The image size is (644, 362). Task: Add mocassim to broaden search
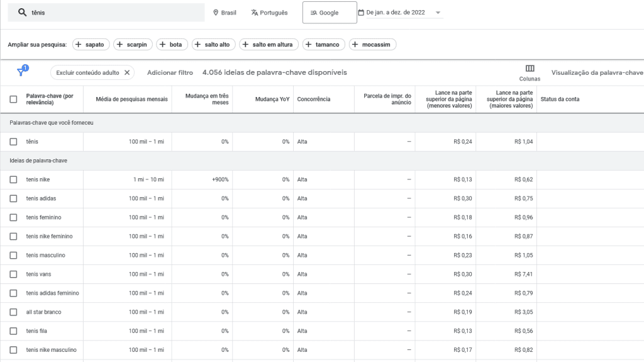point(372,45)
